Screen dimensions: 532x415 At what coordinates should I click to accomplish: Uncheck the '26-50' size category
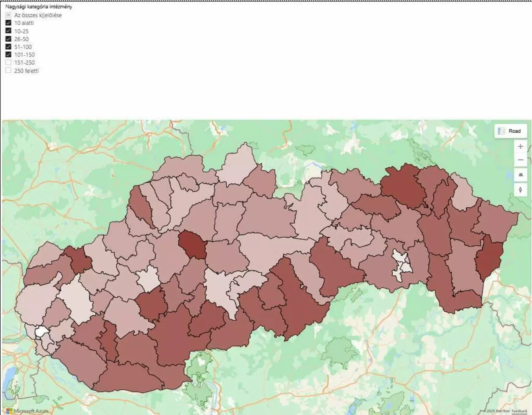click(8, 39)
